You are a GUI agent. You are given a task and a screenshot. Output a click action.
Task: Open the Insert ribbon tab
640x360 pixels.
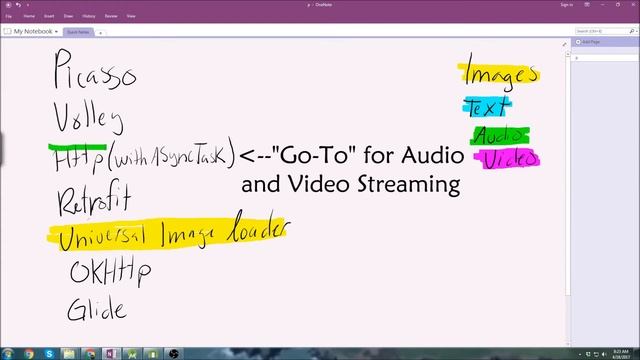(x=49, y=16)
